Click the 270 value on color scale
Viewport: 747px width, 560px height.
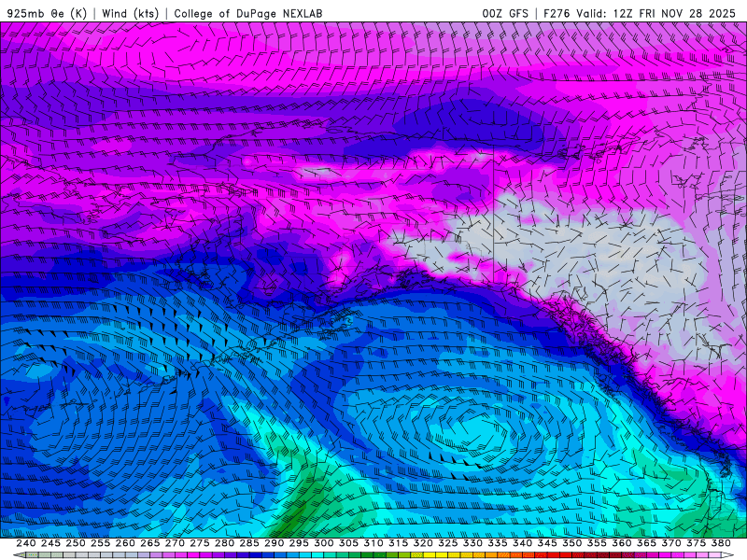pyautogui.click(x=175, y=543)
